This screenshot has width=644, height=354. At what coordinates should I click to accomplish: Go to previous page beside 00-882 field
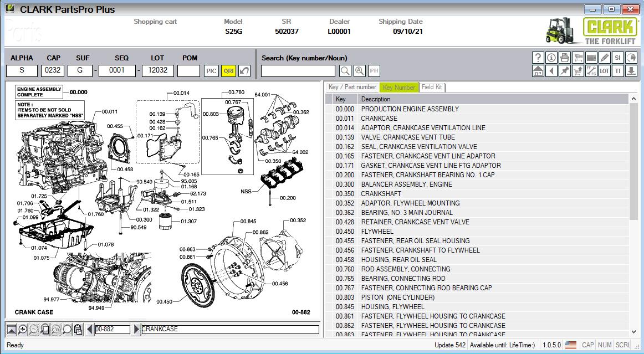(x=90, y=330)
